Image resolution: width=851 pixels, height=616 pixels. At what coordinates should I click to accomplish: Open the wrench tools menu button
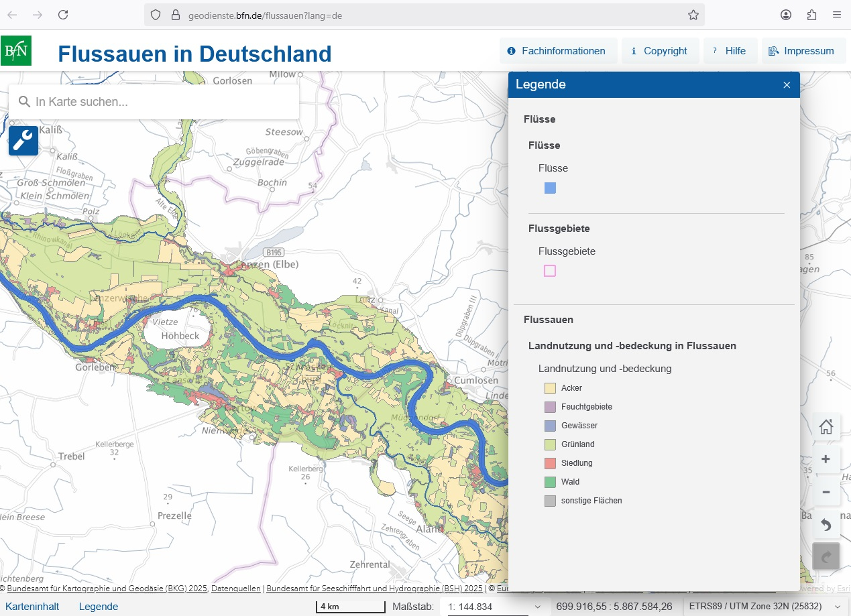(23, 140)
